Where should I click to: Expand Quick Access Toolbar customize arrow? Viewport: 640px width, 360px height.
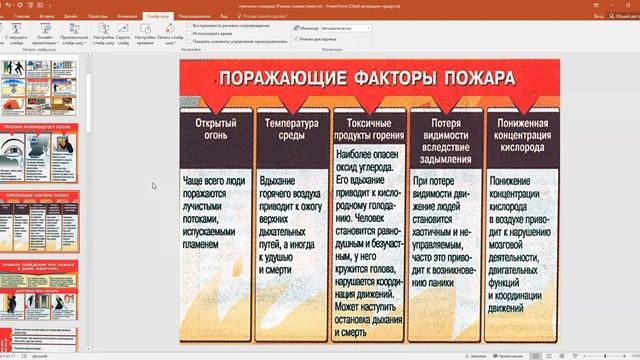coord(50,6)
